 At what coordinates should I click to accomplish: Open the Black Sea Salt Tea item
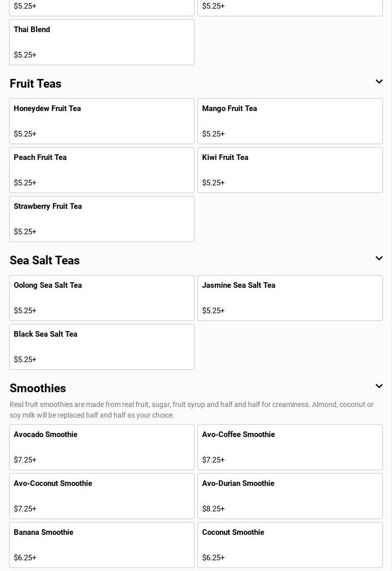tap(102, 347)
